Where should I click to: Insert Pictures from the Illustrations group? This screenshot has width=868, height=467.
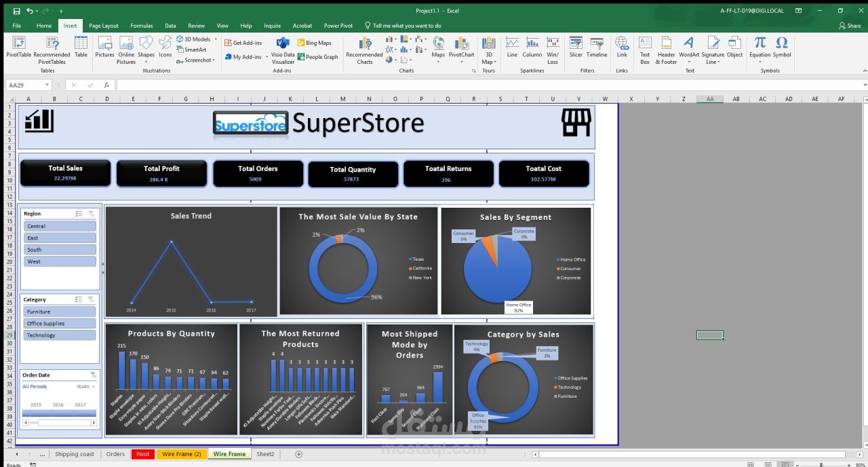pos(104,48)
